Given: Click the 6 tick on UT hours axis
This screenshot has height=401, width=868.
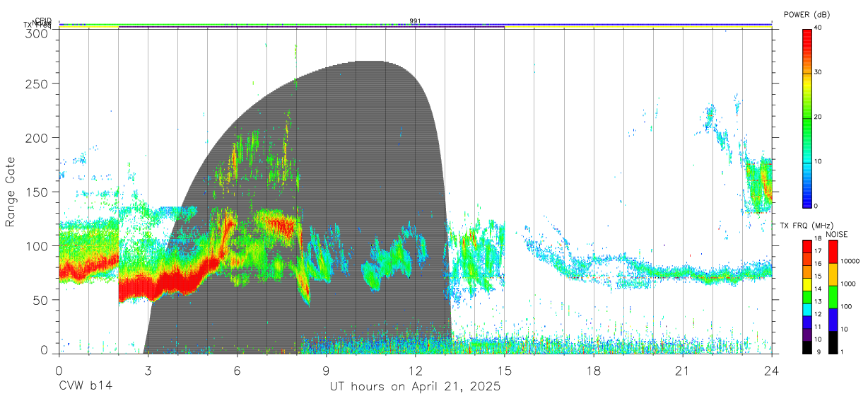Looking at the screenshot, I should click(237, 371).
